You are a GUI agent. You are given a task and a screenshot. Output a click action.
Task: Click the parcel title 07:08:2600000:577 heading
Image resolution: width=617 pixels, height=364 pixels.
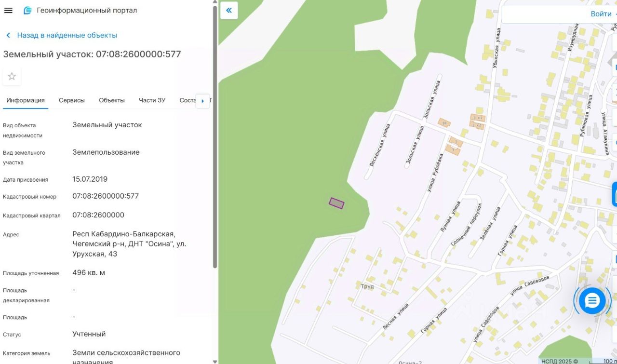click(92, 54)
